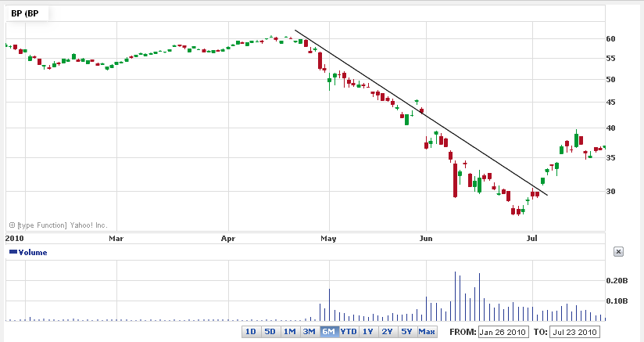Select the 1Y time range
The width and height of the screenshot is (644, 342).
pyautogui.click(x=367, y=331)
